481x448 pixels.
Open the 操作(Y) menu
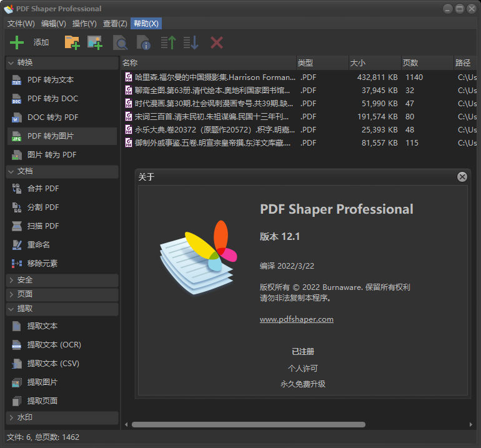(84, 24)
